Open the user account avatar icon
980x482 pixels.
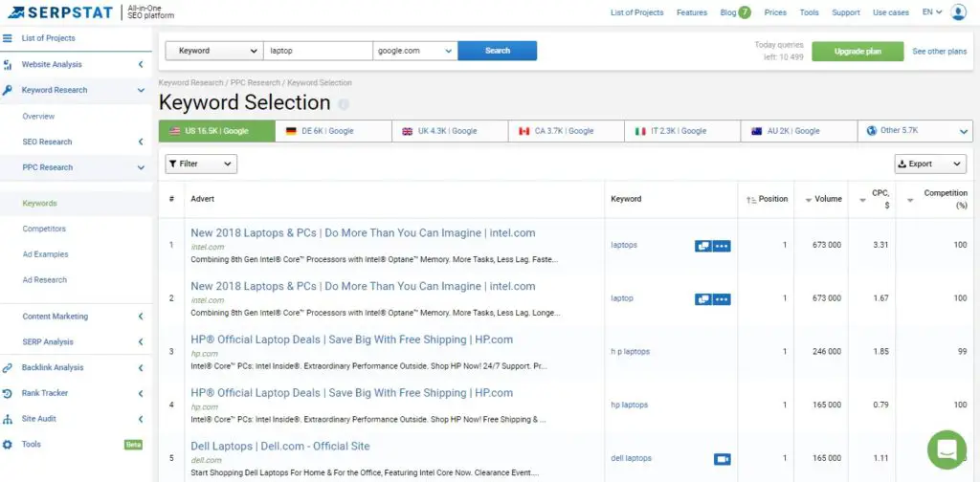(958, 12)
